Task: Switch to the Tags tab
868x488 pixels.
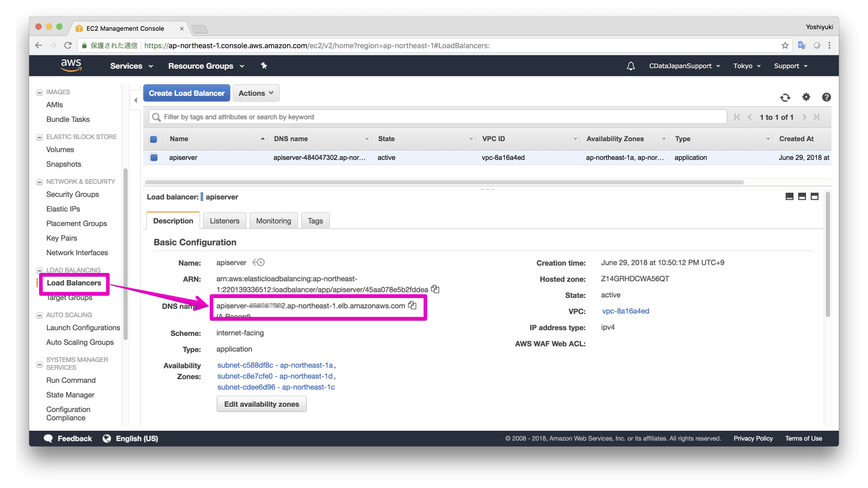Action: pos(315,221)
